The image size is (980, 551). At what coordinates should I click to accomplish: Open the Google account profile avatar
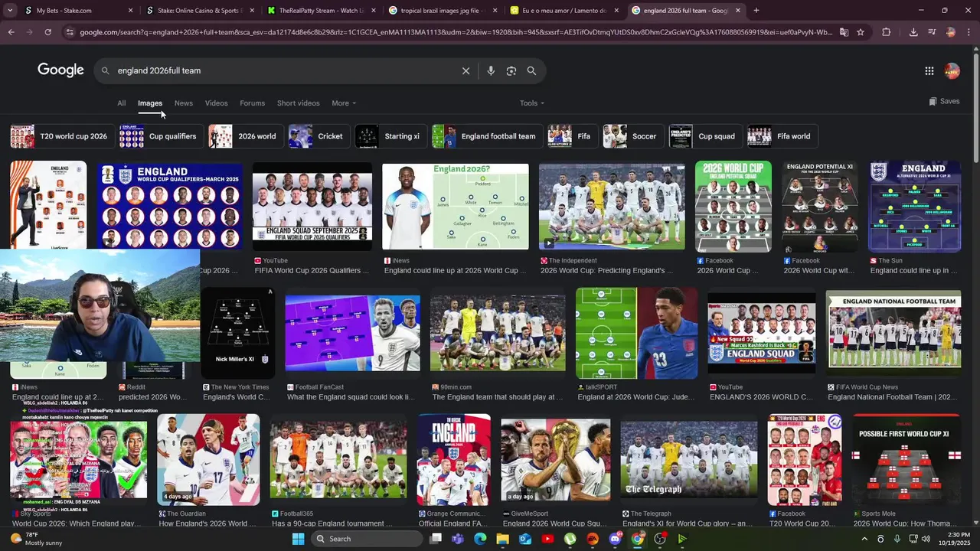click(952, 70)
